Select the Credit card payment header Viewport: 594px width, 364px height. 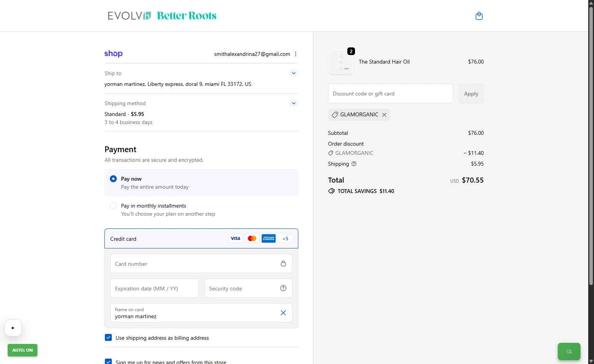click(x=201, y=239)
